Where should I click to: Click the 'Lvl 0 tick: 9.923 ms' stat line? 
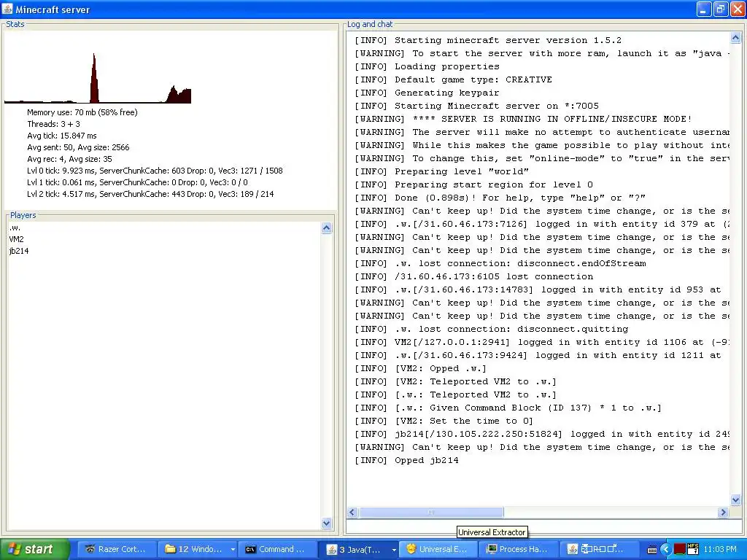coord(155,171)
